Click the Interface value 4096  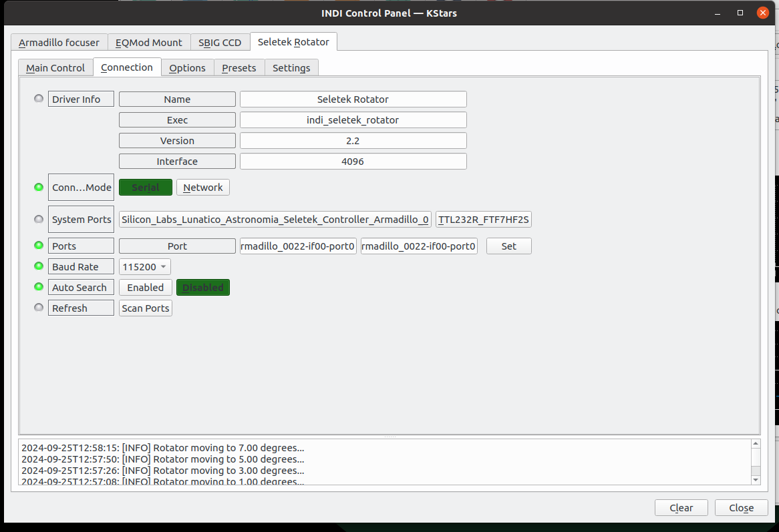353,162
